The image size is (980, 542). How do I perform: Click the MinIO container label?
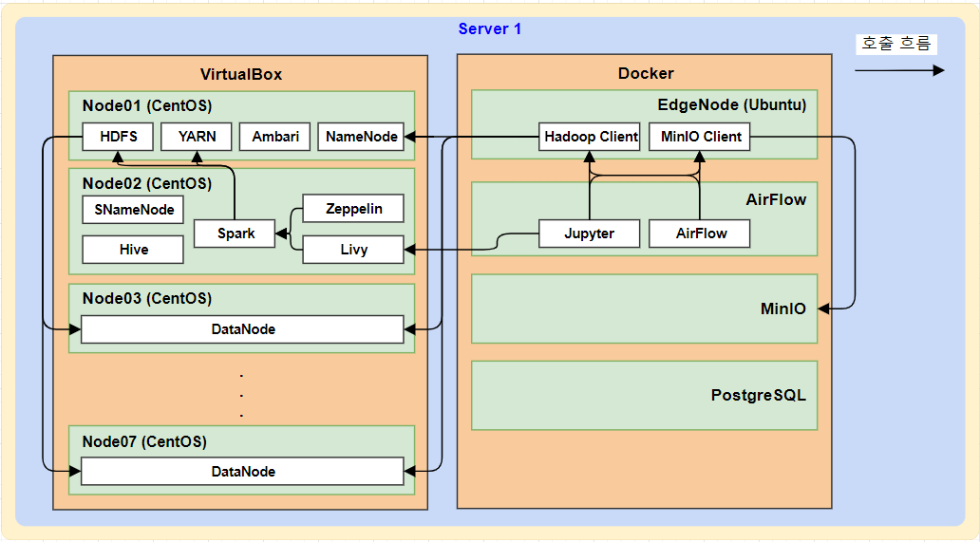click(x=783, y=308)
